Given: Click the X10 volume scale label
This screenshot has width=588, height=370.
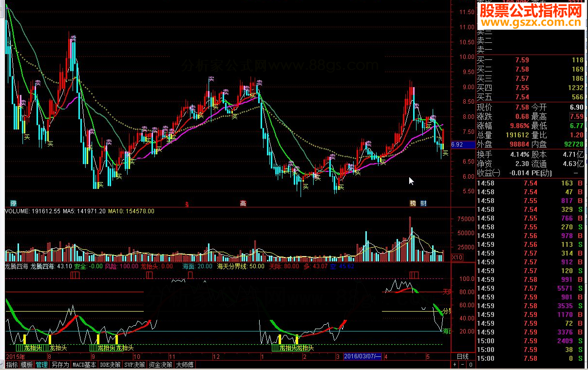Looking at the screenshot, I should click(457, 257).
